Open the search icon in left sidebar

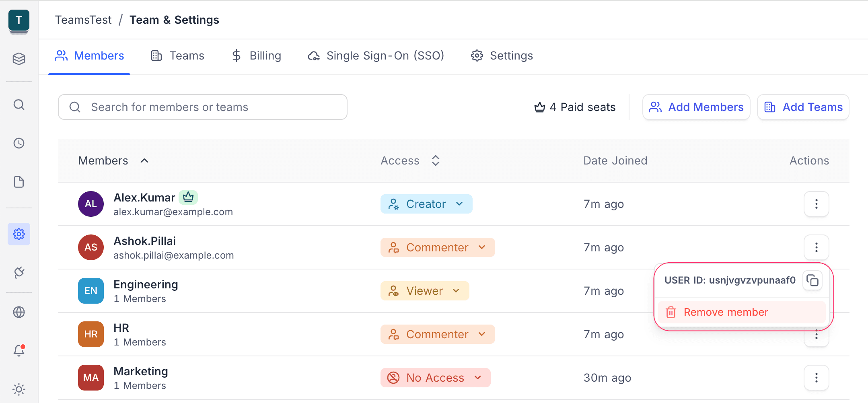click(x=19, y=105)
